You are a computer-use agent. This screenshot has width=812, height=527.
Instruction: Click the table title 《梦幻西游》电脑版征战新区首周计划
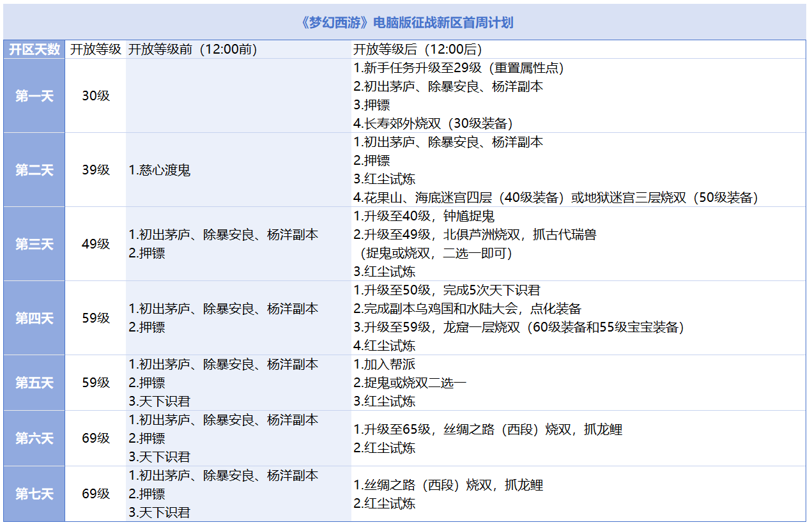(x=406, y=23)
